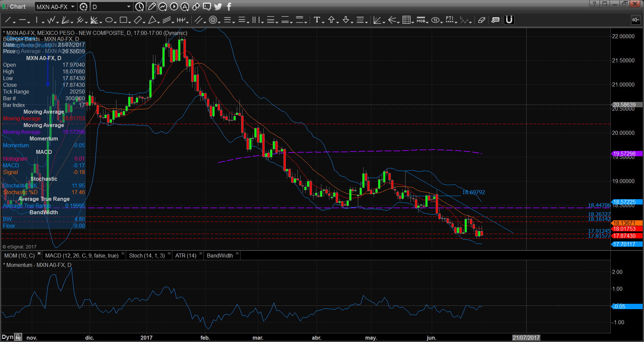The image size is (644, 342).
Task: Close the Stoch study tab
Action: pos(169,254)
